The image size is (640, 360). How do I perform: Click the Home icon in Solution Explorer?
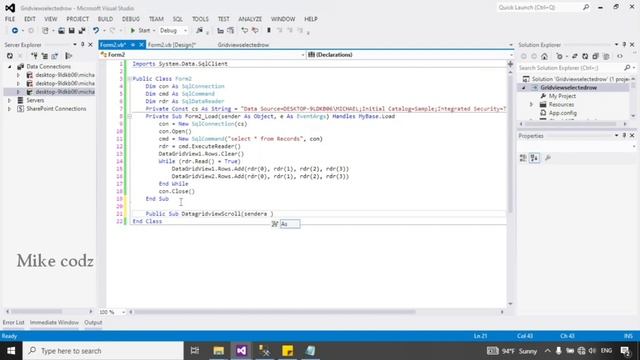pos(544,56)
